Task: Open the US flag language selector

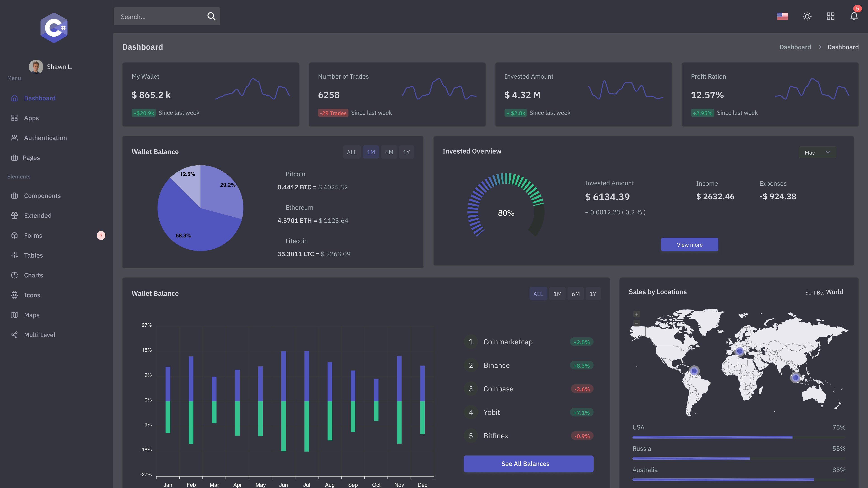Action: tap(782, 16)
